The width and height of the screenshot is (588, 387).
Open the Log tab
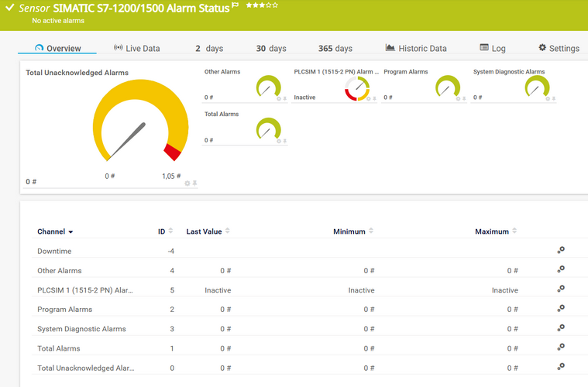tap(493, 48)
